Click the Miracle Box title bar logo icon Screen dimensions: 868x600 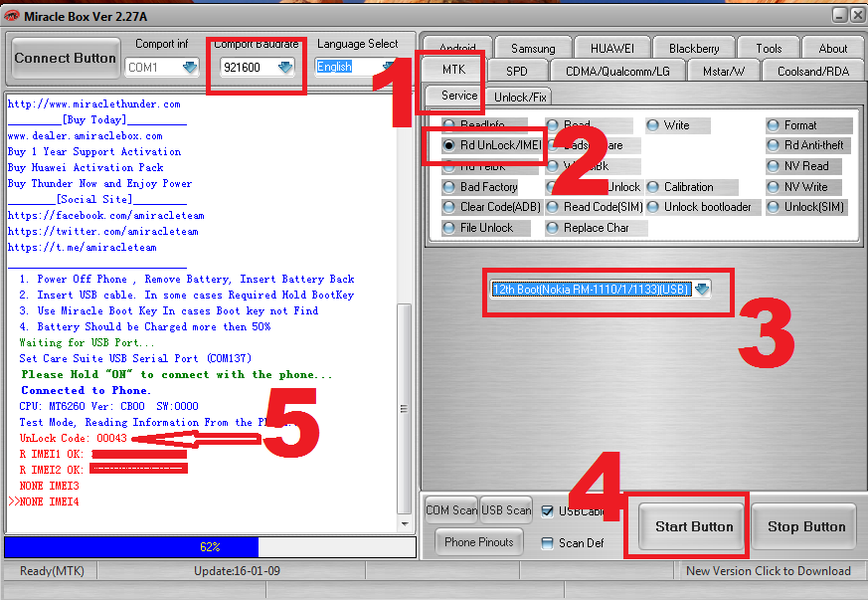[x=12, y=16]
